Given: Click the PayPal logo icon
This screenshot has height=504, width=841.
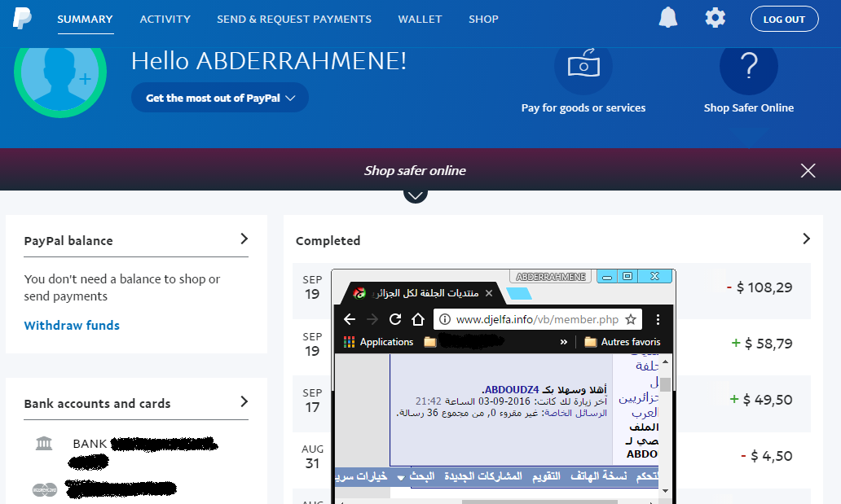Looking at the screenshot, I should point(22,18).
